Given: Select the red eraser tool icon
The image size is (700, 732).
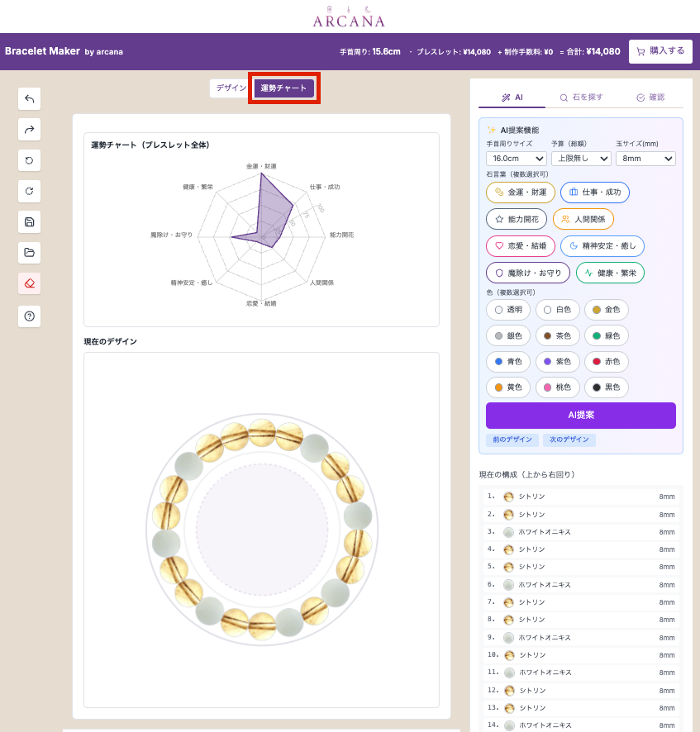Looking at the screenshot, I should tap(29, 283).
